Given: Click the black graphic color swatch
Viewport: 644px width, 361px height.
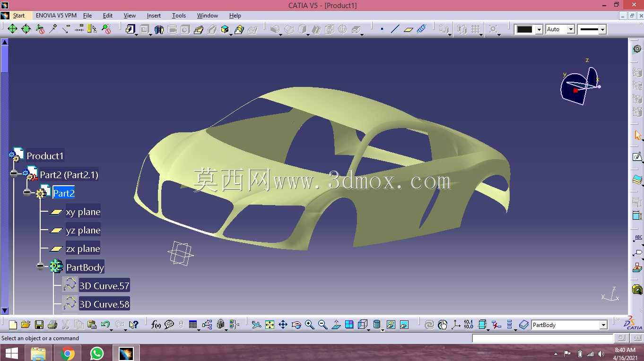Looking at the screenshot, I should pyautogui.click(x=524, y=29).
